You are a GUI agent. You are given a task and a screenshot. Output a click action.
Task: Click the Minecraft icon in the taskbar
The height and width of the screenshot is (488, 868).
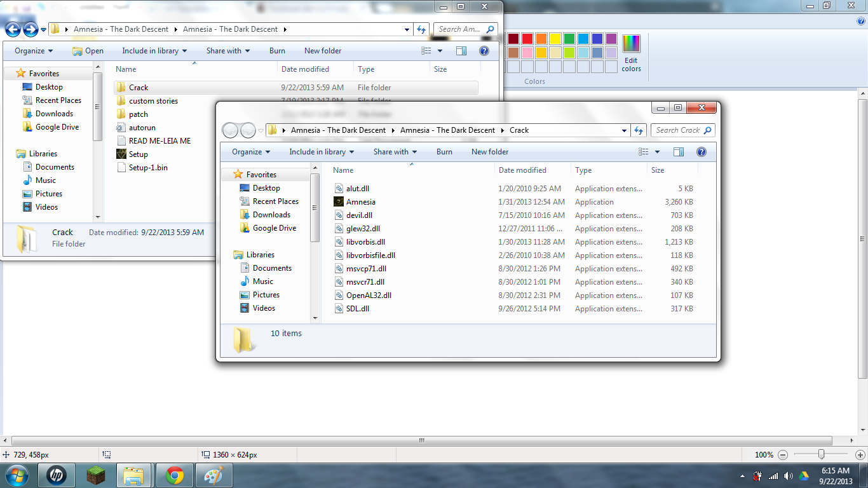pyautogui.click(x=97, y=475)
